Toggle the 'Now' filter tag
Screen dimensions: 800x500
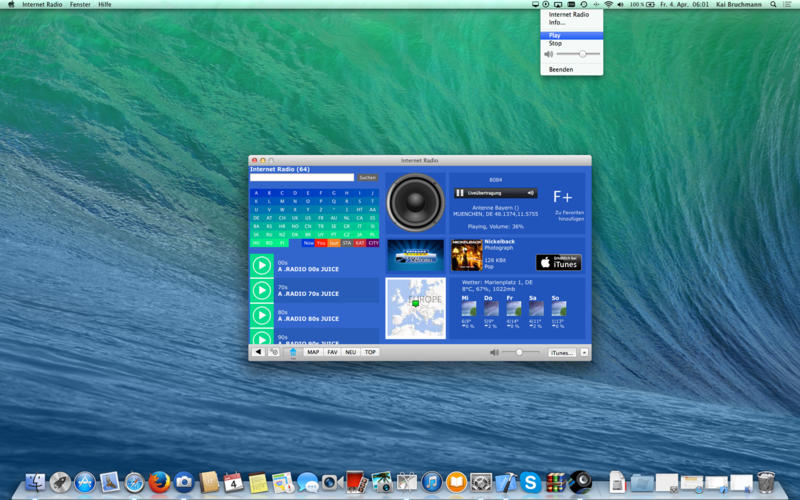[x=308, y=243]
